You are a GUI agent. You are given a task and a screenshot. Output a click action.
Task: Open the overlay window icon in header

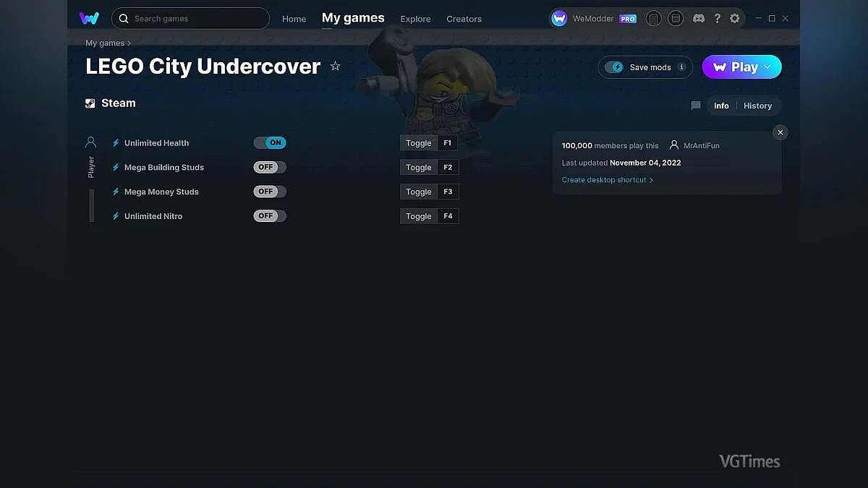pyautogui.click(x=676, y=19)
